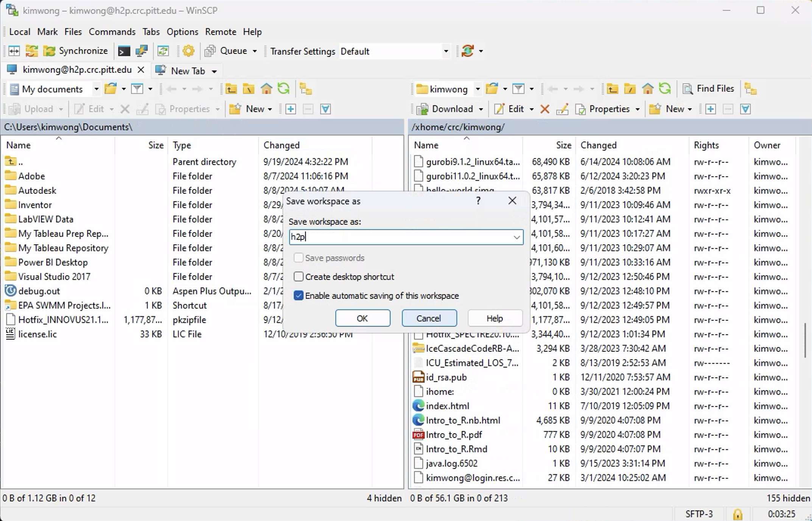Check Create desktop shortcut checkbox
Screen dimensions: 812x521
(x=299, y=277)
